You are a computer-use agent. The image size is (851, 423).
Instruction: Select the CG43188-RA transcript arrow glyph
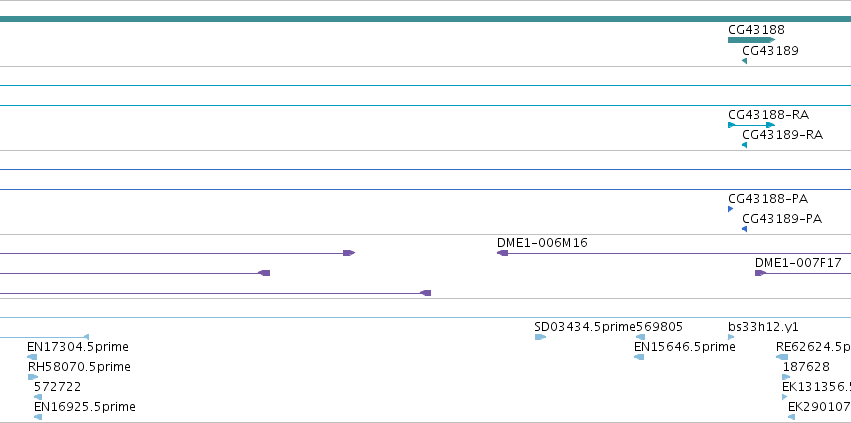click(752, 125)
